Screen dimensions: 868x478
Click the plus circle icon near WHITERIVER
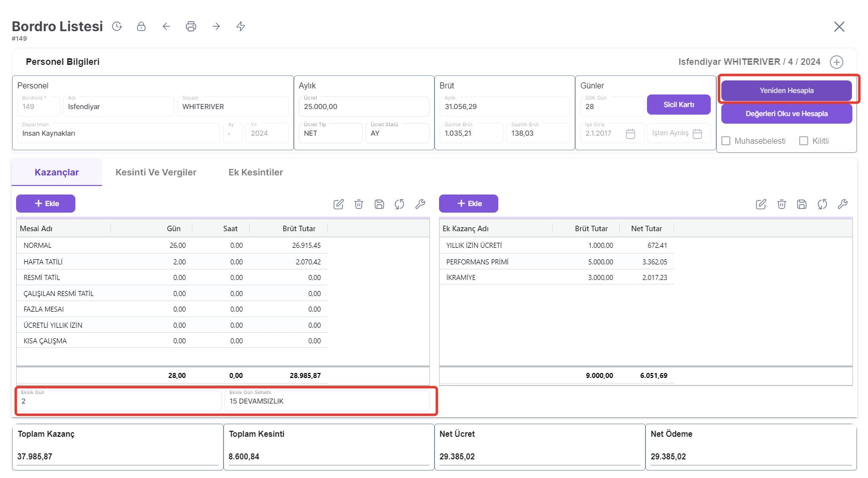point(836,62)
